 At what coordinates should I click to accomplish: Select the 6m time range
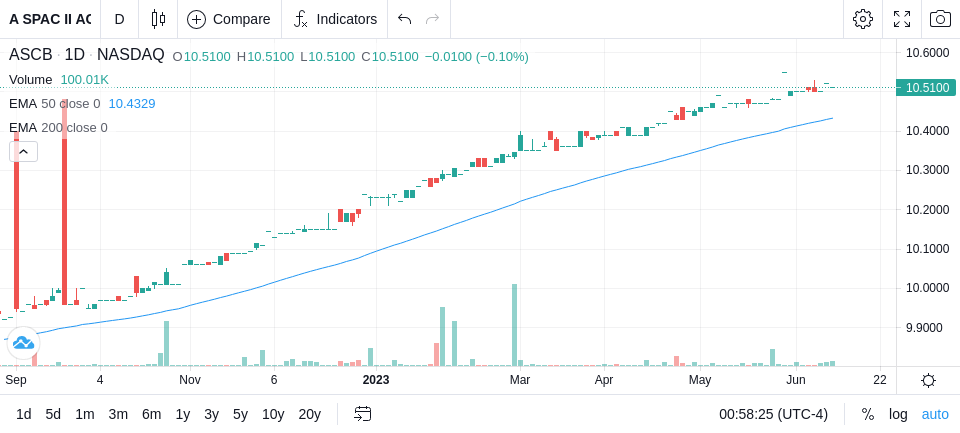click(151, 414)
